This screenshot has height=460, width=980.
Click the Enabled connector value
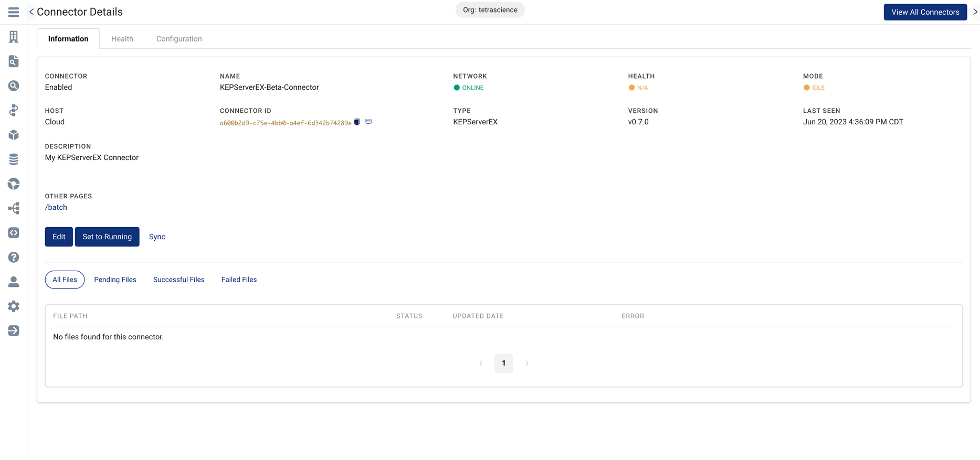[x=58, y=87]
